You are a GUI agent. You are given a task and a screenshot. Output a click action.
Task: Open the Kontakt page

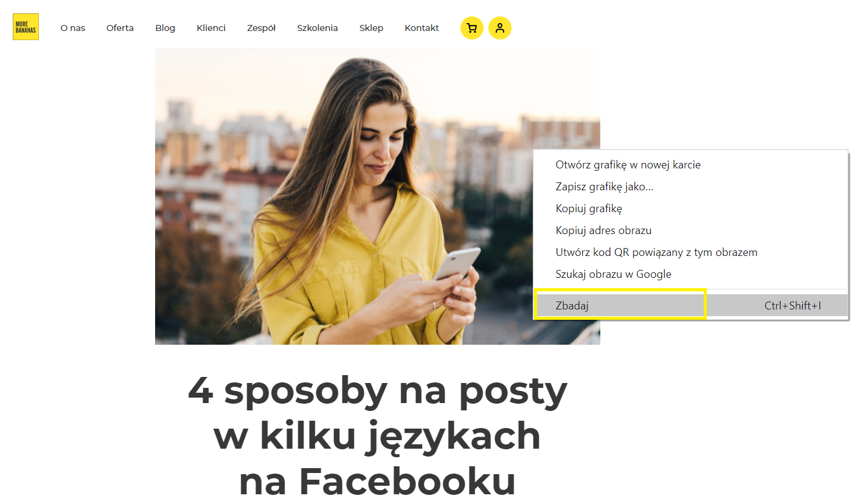click(422, 28)
